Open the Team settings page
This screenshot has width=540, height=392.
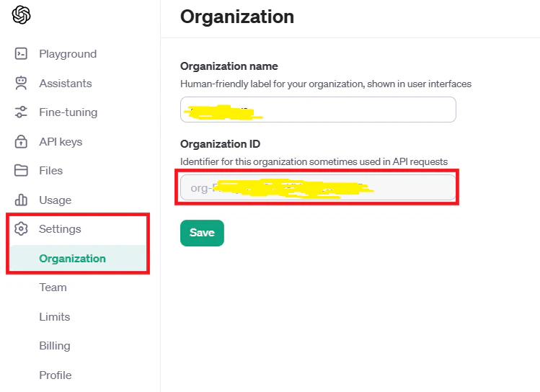pos(53,287)
